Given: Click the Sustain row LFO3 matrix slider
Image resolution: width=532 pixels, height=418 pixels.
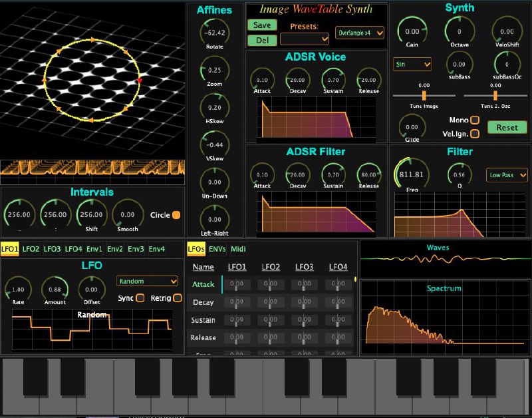Looking at the screenshot, I should (304, 320).
